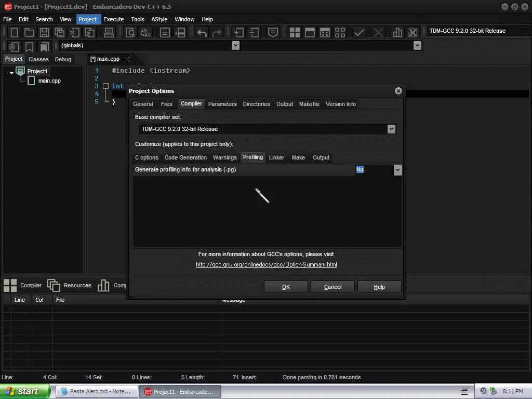Screen dimensions: 532x399
Task: Switch to the General tab
Action: coord(143,104)
